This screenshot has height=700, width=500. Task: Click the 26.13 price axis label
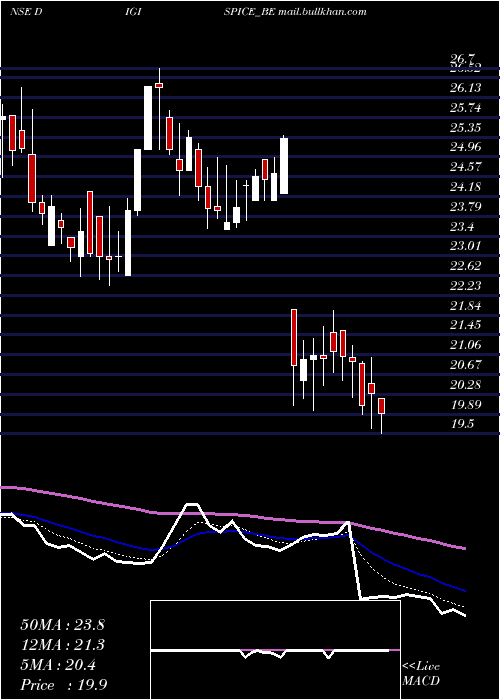pos(466,88)
